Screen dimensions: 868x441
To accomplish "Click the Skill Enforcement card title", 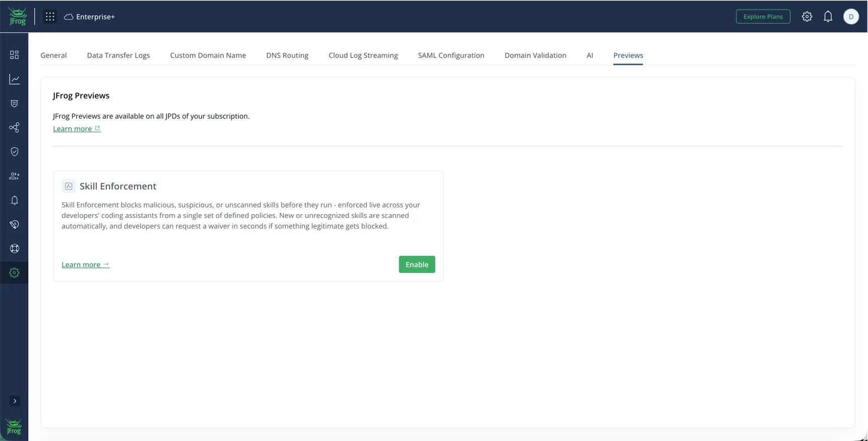I will [118, 186].
